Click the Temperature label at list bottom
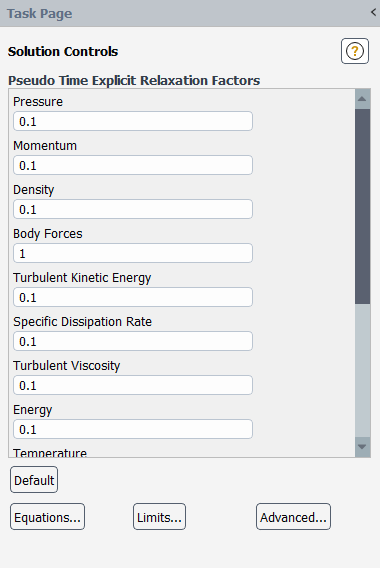 [x=50, y=453]
